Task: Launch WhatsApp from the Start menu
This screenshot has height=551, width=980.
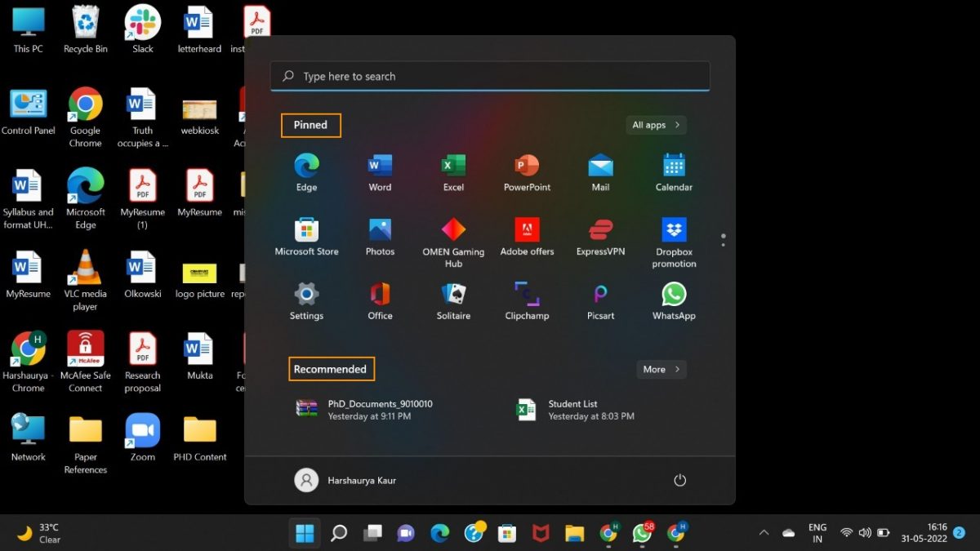Action: click(x=673, y=300)
